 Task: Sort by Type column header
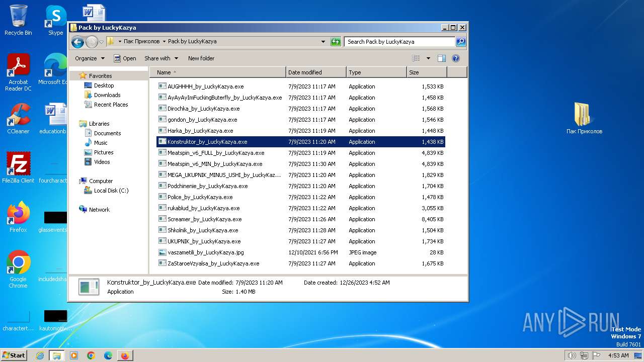(376, 72)
